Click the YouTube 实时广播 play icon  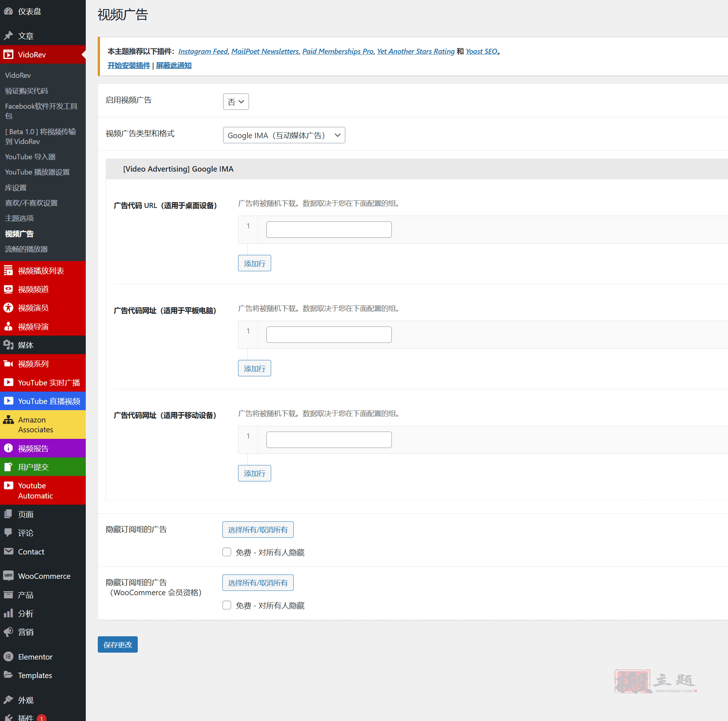tap(8, 382)
